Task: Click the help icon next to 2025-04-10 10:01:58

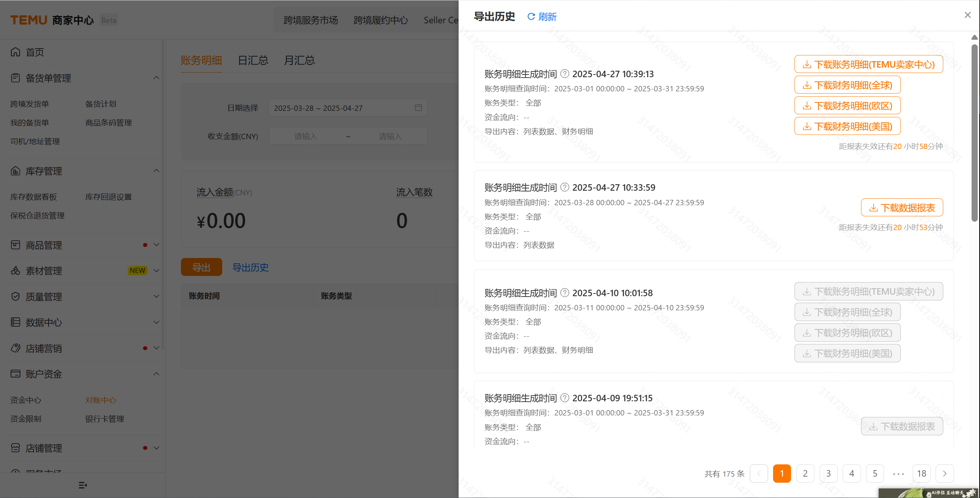Action: point(565,292)
